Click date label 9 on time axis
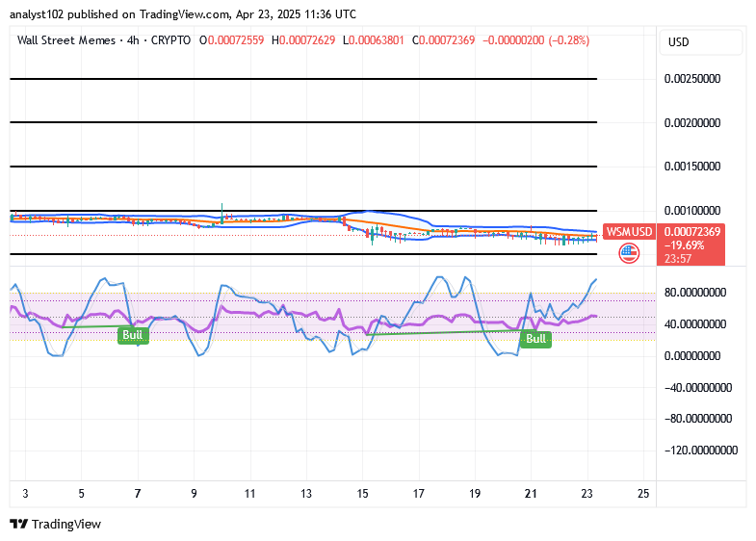 [194, 494]
